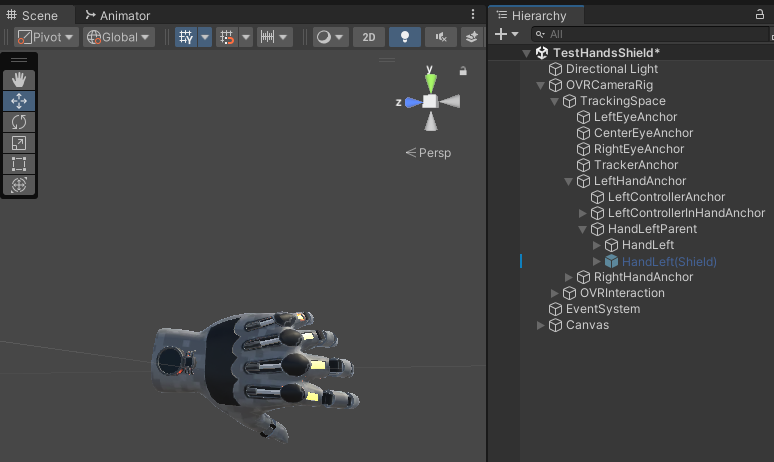Click the OVRCameraRig cube icon

tap(556, 85)
